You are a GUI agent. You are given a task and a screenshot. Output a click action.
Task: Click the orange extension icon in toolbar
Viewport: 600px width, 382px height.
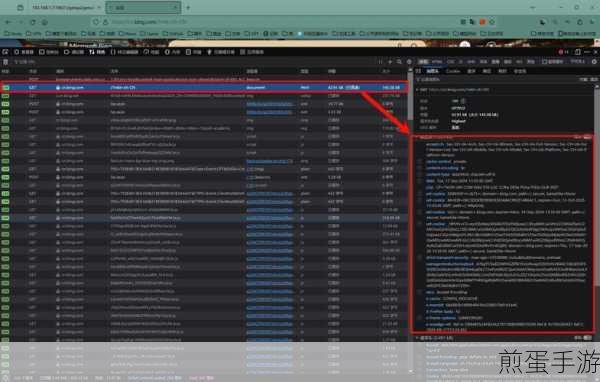(x=482, y=22)
